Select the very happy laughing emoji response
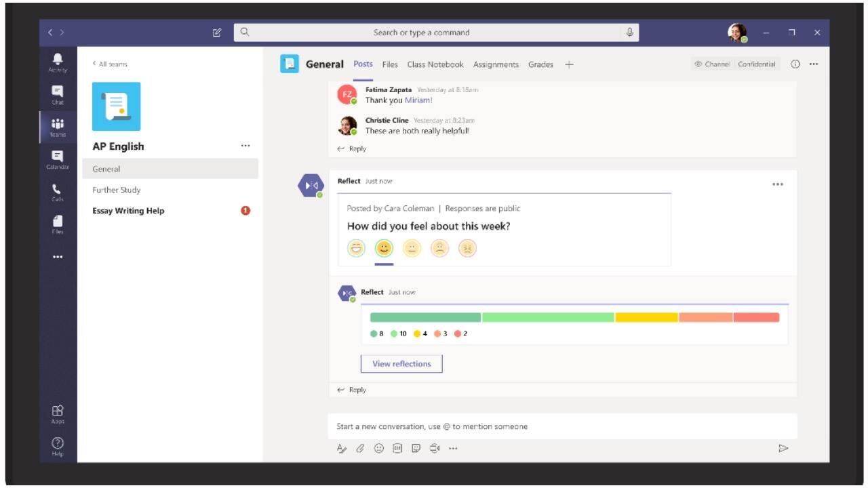 (357, 249)
